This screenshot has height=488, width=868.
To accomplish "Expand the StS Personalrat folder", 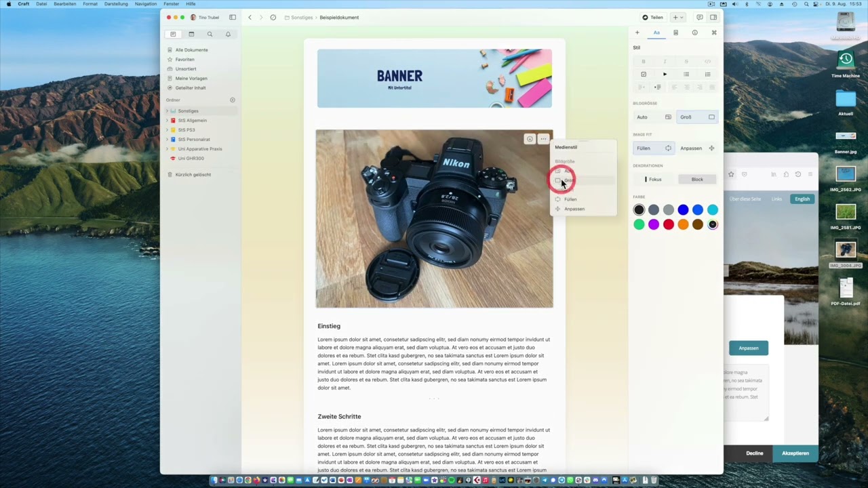I will coord(167,139).
